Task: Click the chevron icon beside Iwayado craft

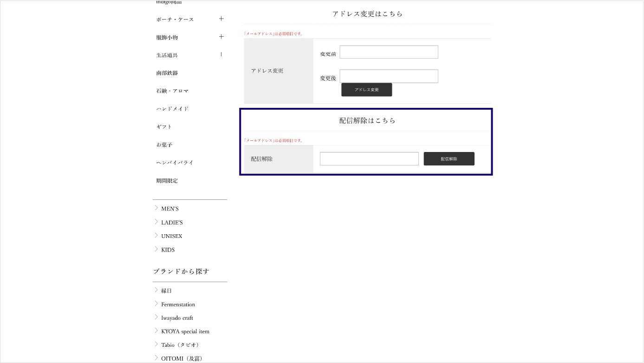Action: coord(156,317)
